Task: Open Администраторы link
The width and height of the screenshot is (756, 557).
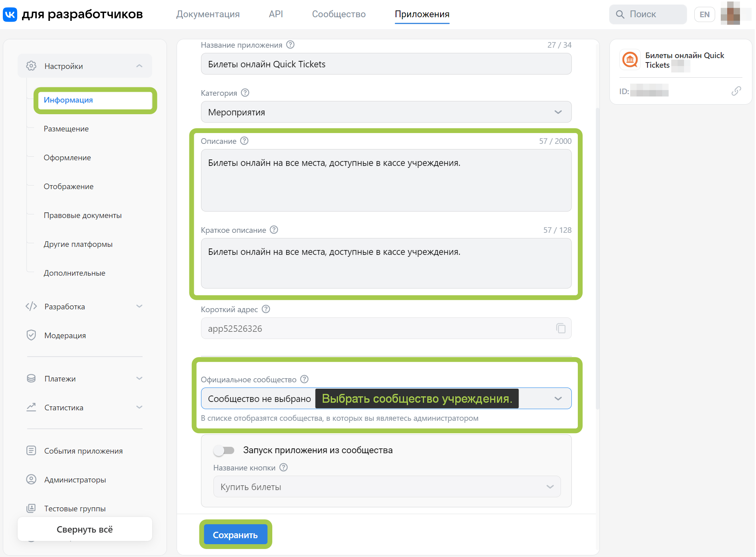Action: point(75,480)
